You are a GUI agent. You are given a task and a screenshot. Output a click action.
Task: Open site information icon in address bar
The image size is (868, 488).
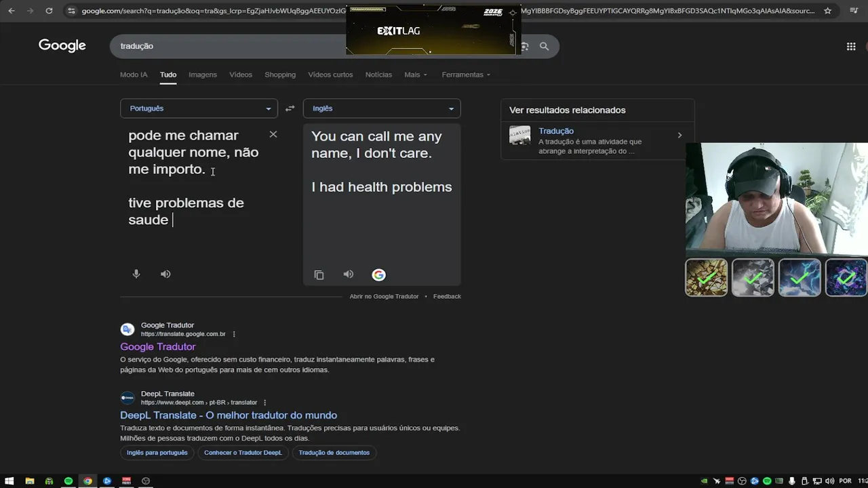click(71, 11)
